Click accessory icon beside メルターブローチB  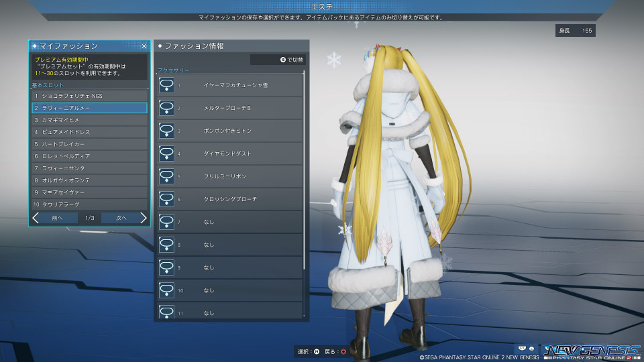[166, 108]
